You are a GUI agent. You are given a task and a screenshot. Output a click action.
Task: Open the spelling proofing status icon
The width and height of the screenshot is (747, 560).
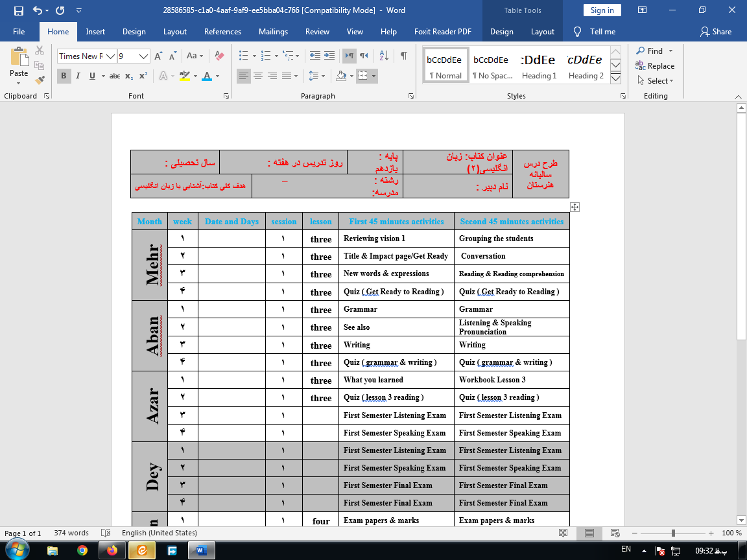pos(106,533)
